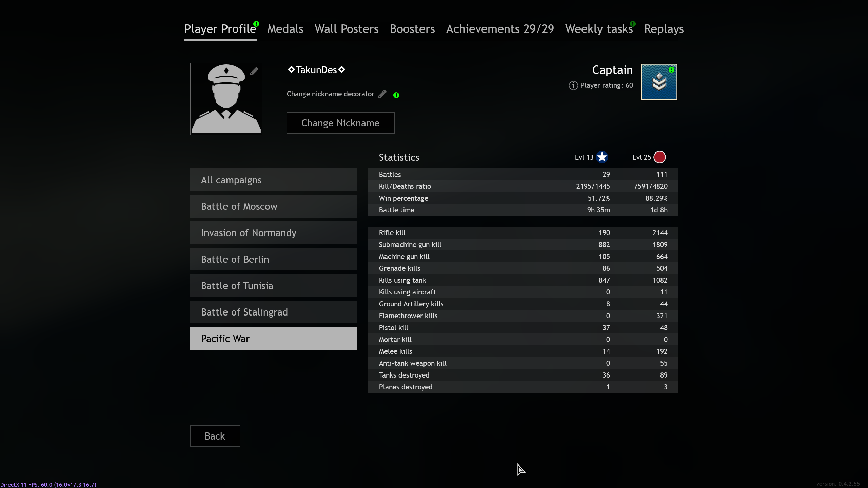Select the Battle of Moscow campaign
Screen dimensions: 868x488
click(x=274, y=206)
